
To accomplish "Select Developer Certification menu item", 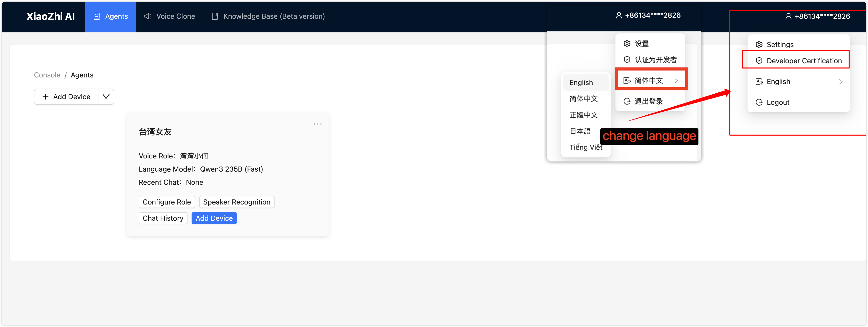I will click(798, 61).
